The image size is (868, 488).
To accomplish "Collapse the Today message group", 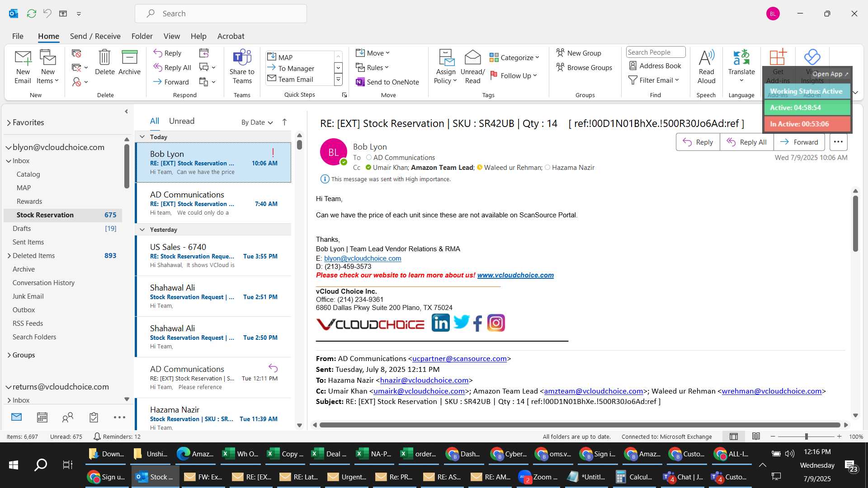I will pos(142,137).
